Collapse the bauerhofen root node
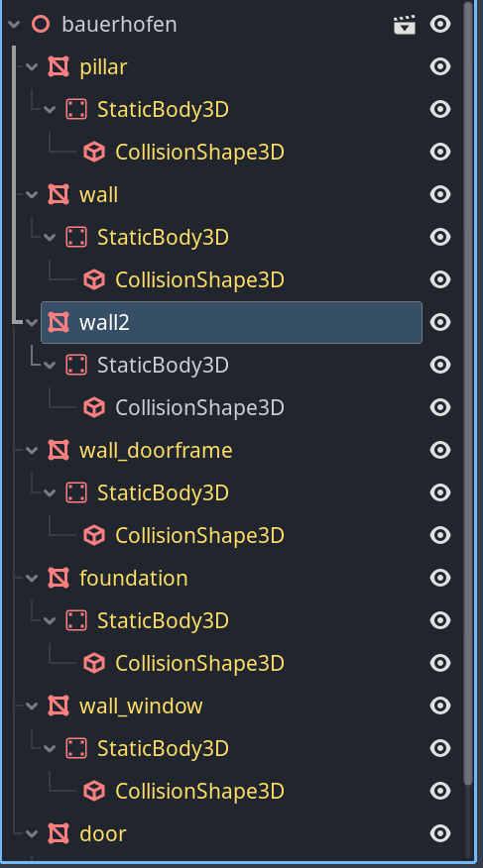Screen dimensions: 483x868 point(15,25)
